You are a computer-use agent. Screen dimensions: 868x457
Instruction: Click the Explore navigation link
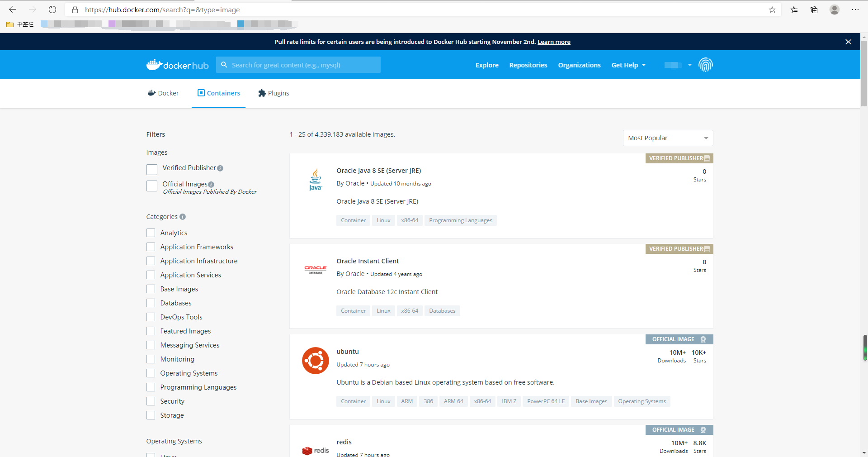coord(486,65)
